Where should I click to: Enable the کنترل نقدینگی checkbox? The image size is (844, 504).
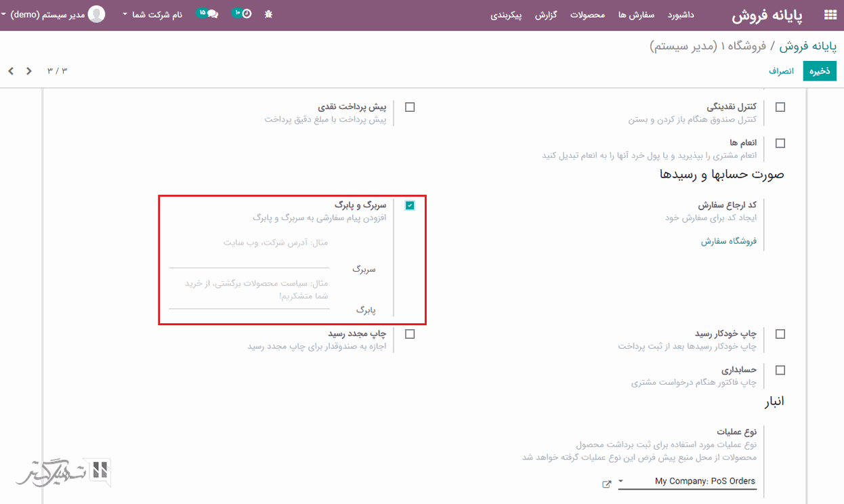tap(780, 107)
